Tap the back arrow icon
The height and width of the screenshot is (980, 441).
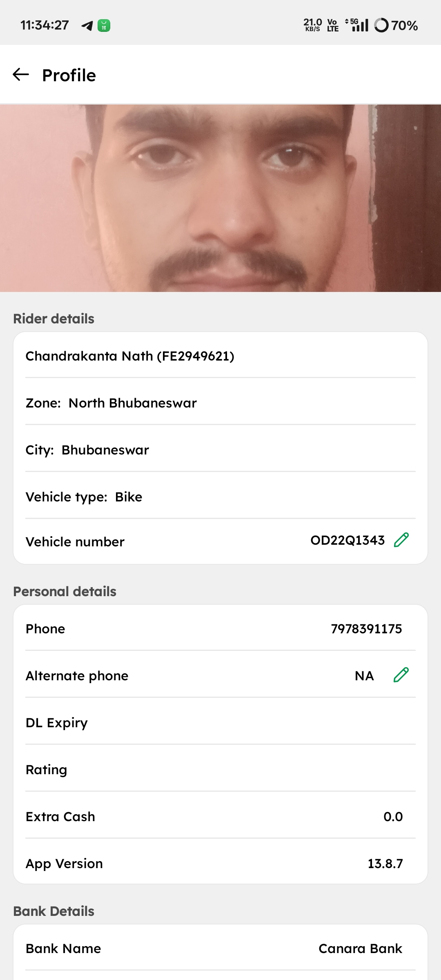tap(21, 75)
